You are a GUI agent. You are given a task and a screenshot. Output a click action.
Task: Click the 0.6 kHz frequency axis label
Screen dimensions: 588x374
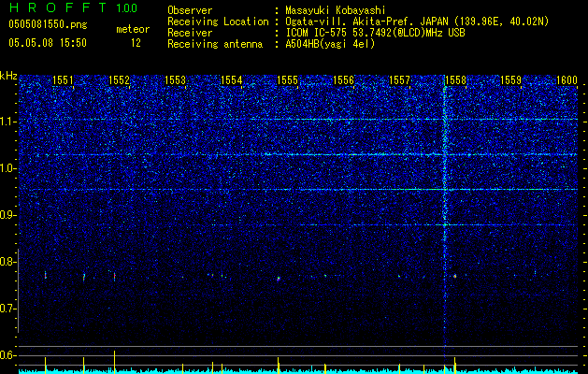pyautogui.click(x=7, y=355)
